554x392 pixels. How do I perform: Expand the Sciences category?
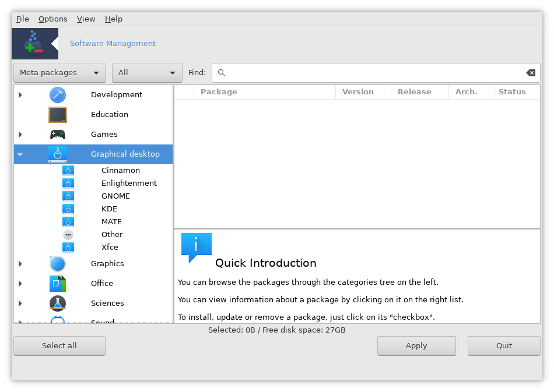[x=20, y=303]
